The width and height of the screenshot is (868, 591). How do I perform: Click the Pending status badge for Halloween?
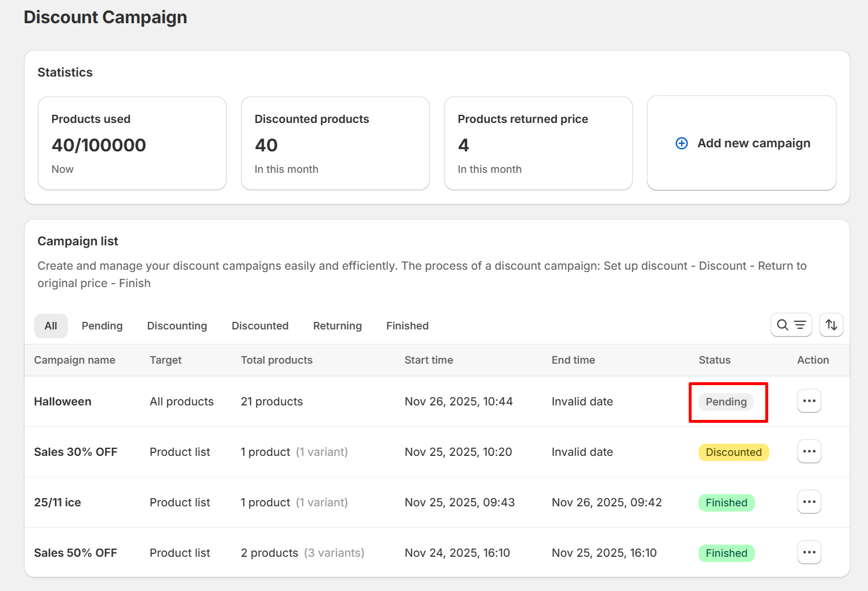[726, 402]
